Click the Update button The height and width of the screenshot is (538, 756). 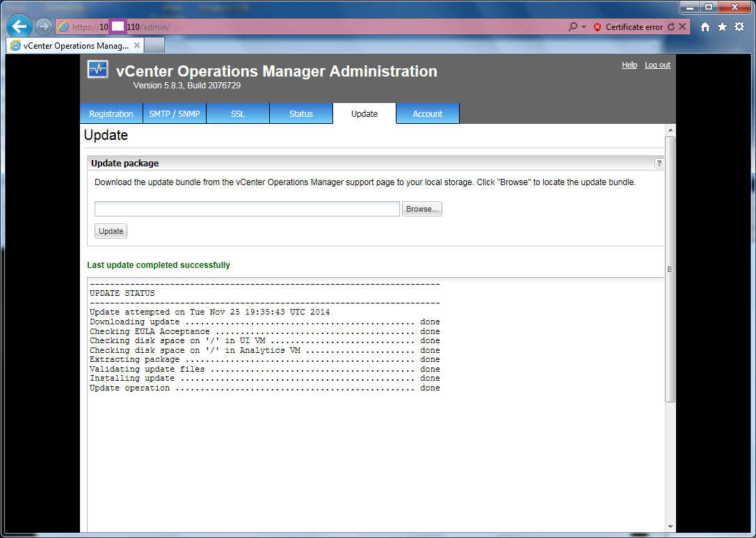coord(111,231)
